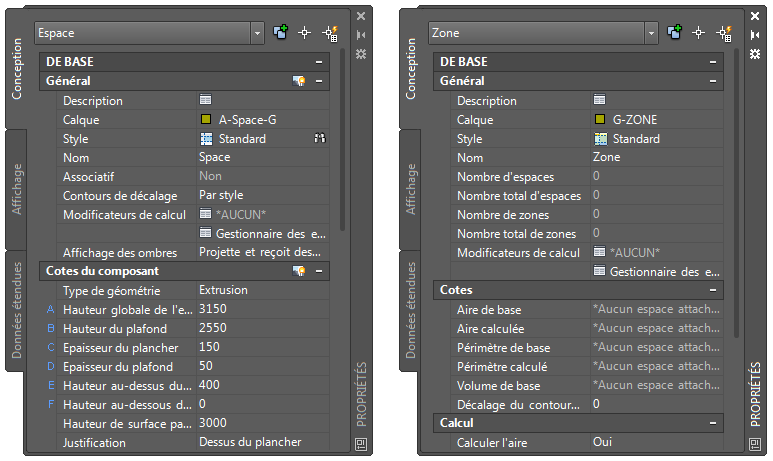This screenshot has width=773, height=461.
Task: Toggle illustration icon in Espace Général header
Action: click(298, 81)
